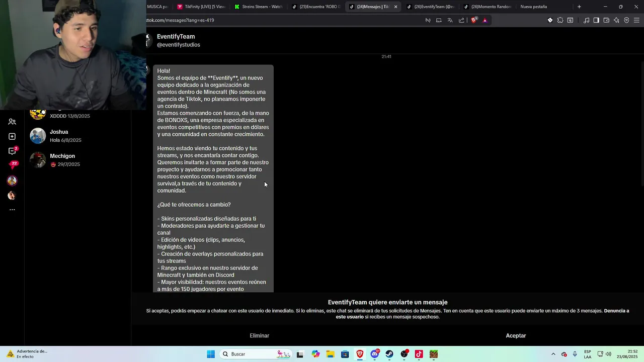The height and width of the screenshot is (362, 644).
Task: Open messages icon showing 22 badge
Action: pyautogui.click(x=13, y=165)
